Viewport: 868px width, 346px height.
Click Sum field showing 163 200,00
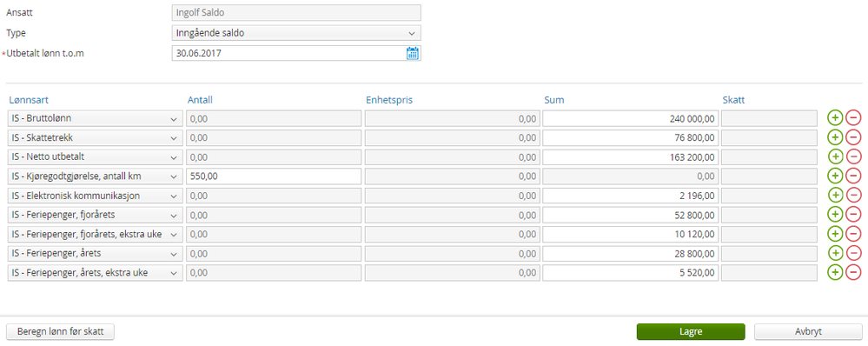click(x=630, y=156)
